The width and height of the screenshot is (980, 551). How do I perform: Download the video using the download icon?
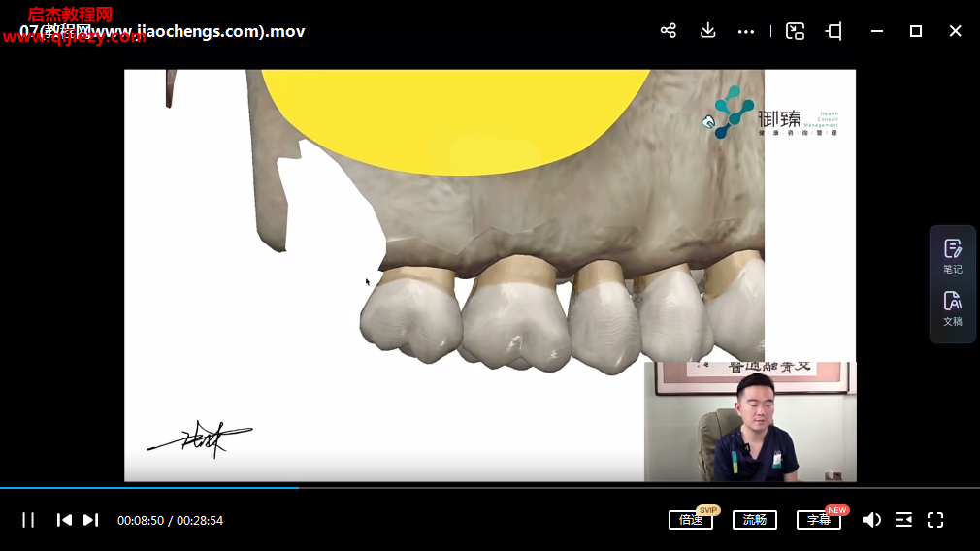point(707,31)
